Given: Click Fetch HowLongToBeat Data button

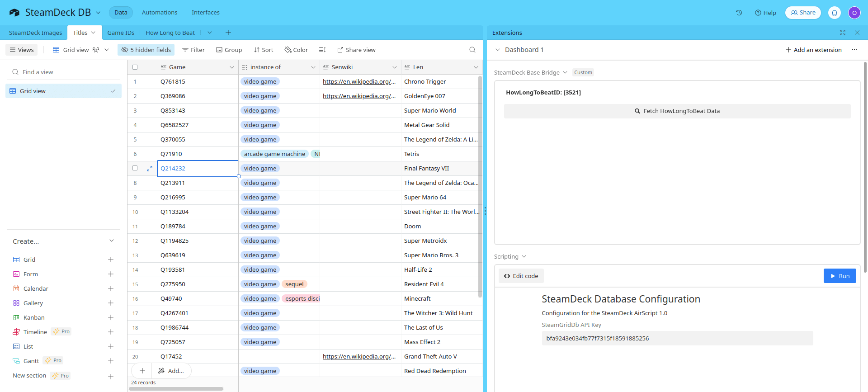Looking at the screenshot, I should click(x=677, y=111).
